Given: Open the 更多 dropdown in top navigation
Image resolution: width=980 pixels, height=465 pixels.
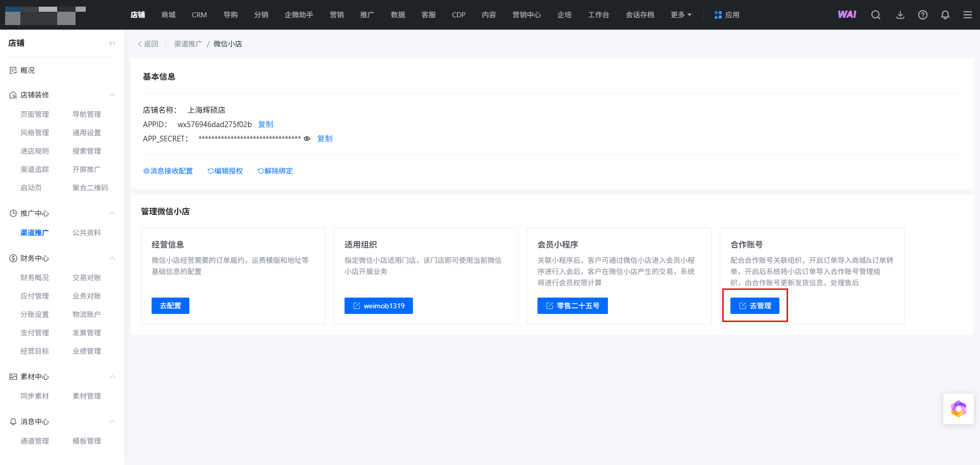Looking at the screenshot, I should 681,15.
